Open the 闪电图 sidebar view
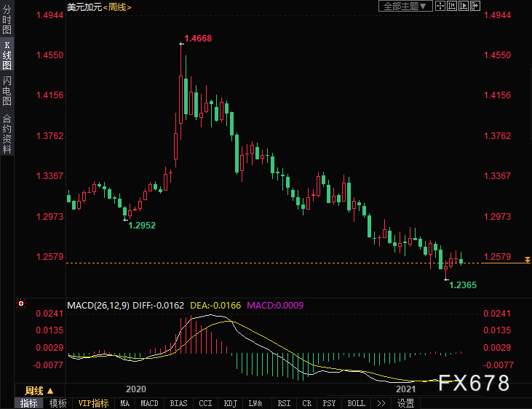This screenshot has height=409, width=532. 7,91
